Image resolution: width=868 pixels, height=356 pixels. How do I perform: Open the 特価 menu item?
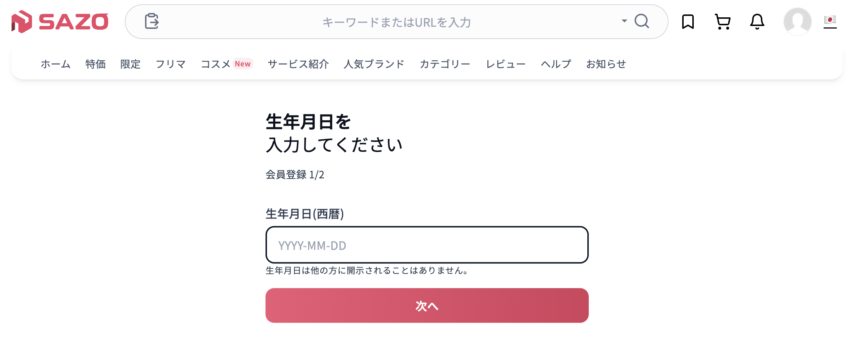click(96, 64)
